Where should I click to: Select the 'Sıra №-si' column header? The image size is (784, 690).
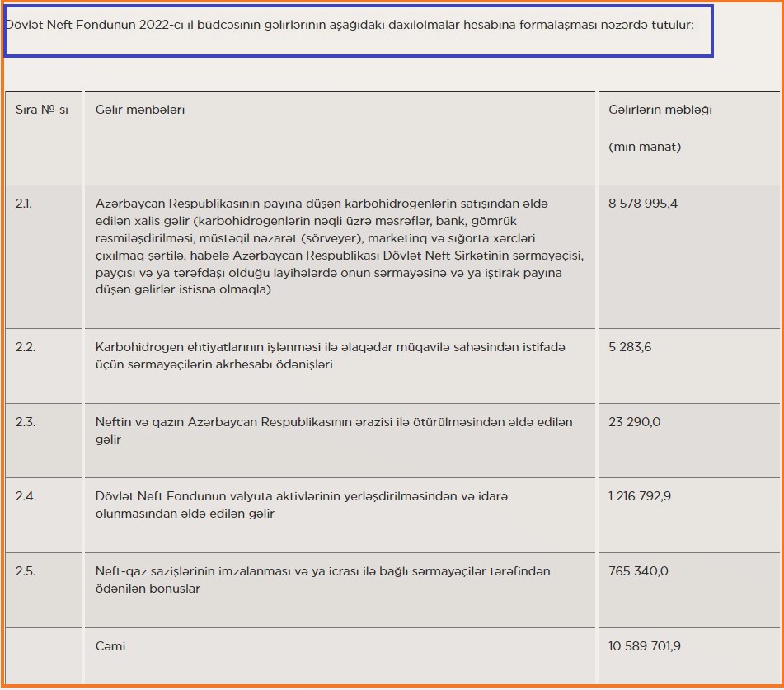(x=41, y=110)
